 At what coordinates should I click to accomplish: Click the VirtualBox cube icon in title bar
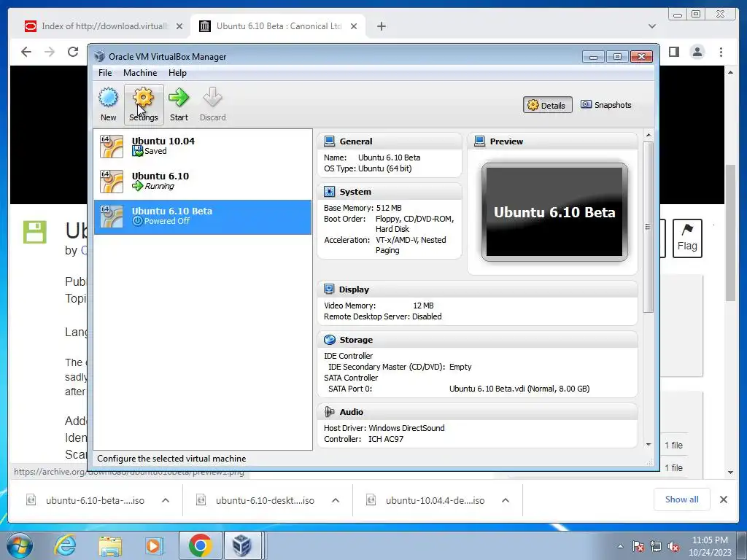pyautogui.click(x=99, y=56)
